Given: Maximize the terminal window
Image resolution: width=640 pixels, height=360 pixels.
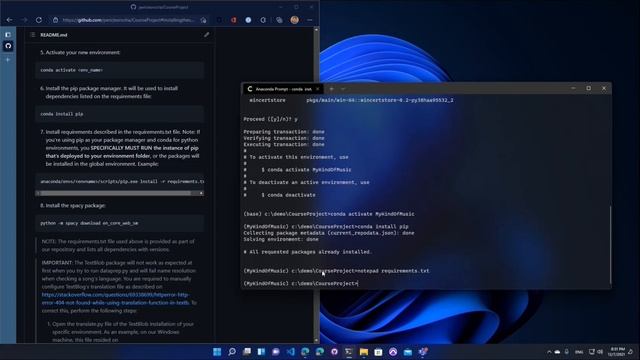Looking at the screenshot, I should [589, 88].
